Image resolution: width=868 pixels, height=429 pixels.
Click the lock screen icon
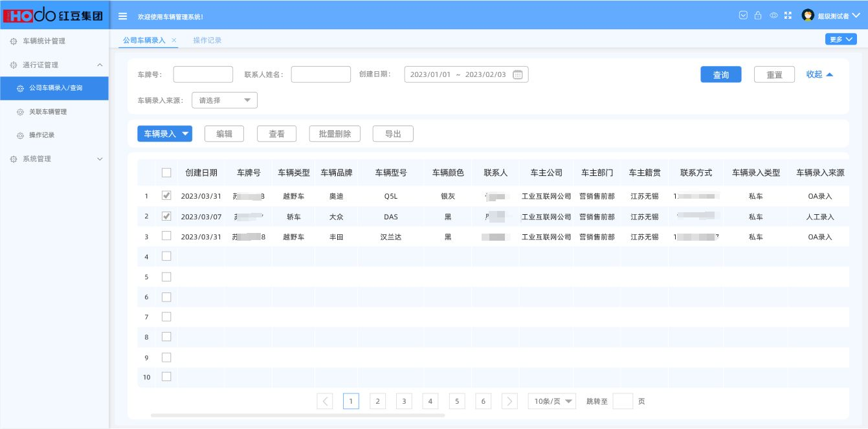[x=758, y=16]
